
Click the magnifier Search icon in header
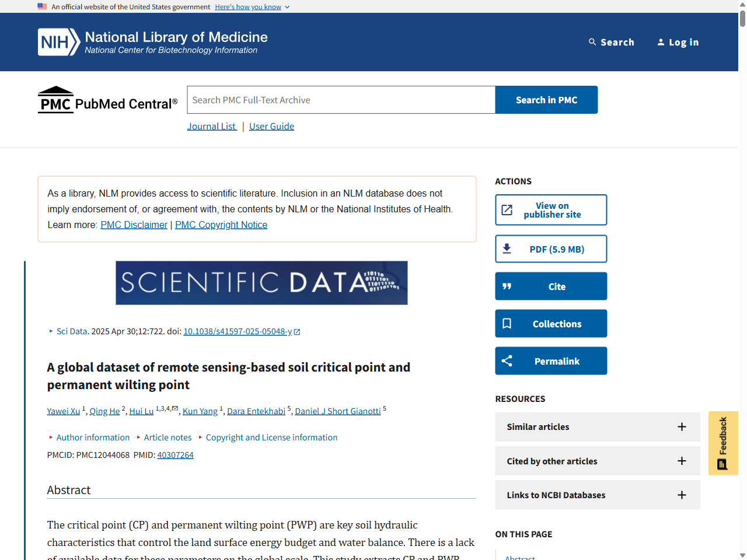[592, 42]
